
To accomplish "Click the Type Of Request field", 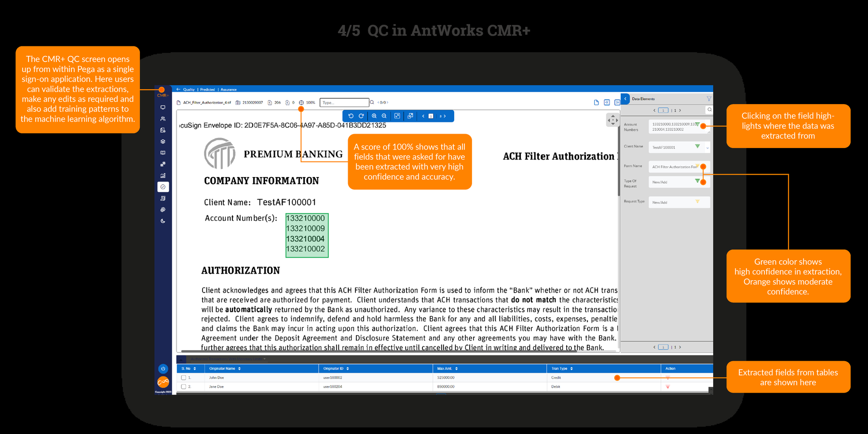I will click(679, 182).
